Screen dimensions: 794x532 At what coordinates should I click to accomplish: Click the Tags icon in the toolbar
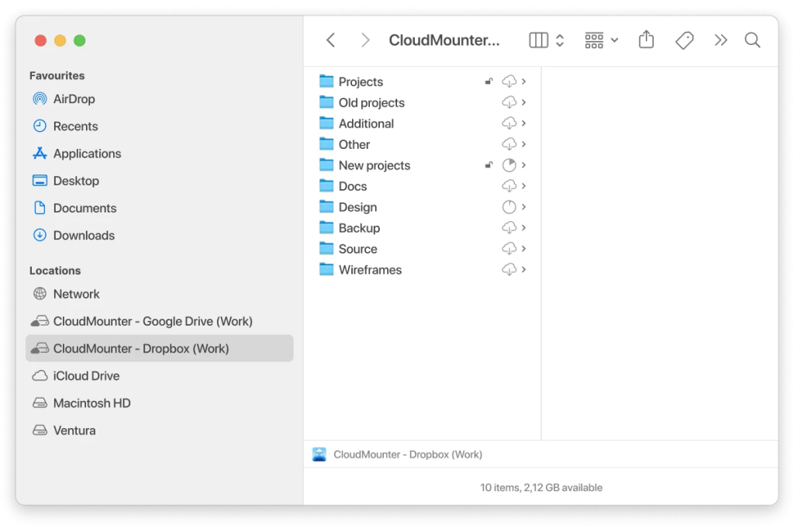pyautogui.click(x=684, y=40)
